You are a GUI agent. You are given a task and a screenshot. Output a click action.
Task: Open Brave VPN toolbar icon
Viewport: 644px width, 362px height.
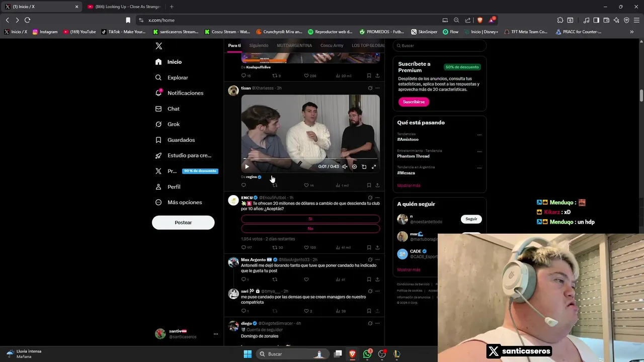pyautogui.click(x=626, y=20)
